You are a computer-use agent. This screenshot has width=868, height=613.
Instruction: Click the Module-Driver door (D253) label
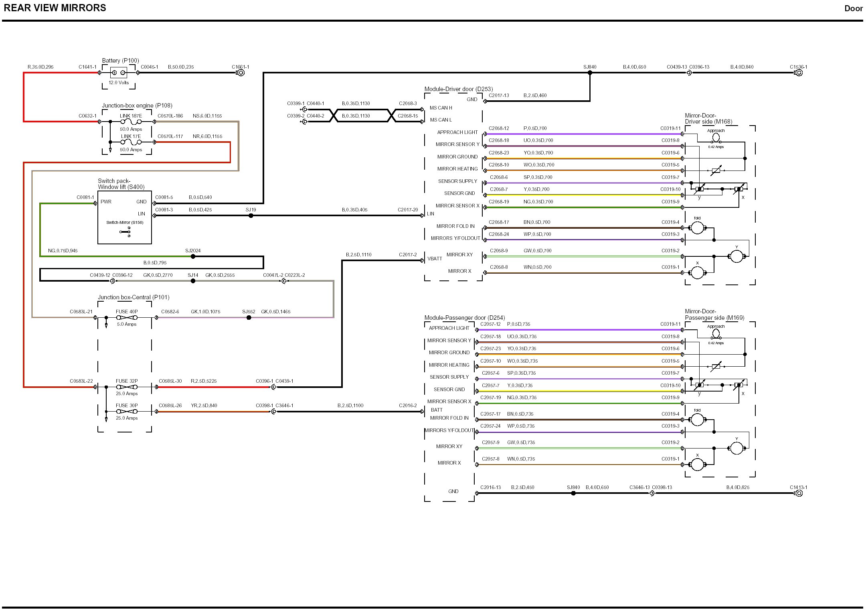[x=458, y=89]
